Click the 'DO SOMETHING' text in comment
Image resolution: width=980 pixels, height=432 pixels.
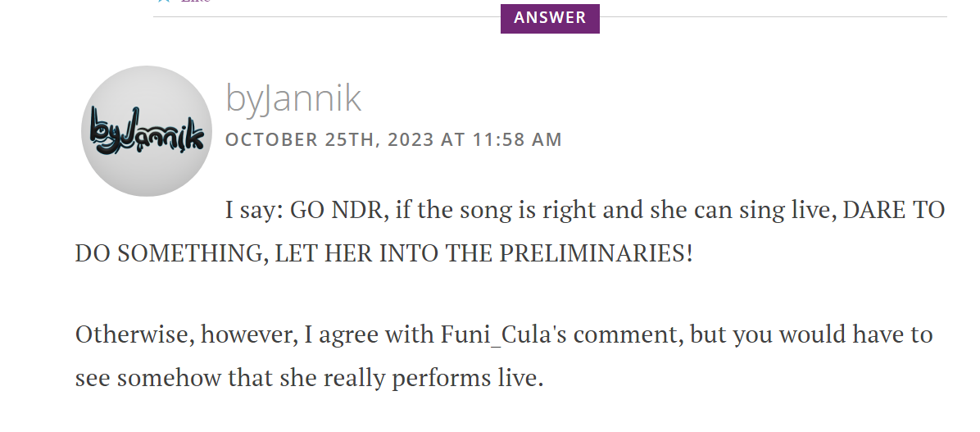click(x=172, y=254)
